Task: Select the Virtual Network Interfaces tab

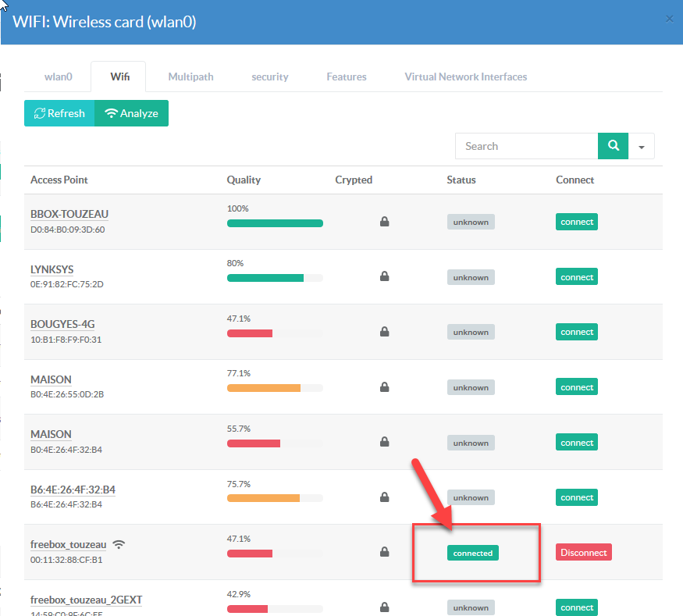Action: pos(465,77)
